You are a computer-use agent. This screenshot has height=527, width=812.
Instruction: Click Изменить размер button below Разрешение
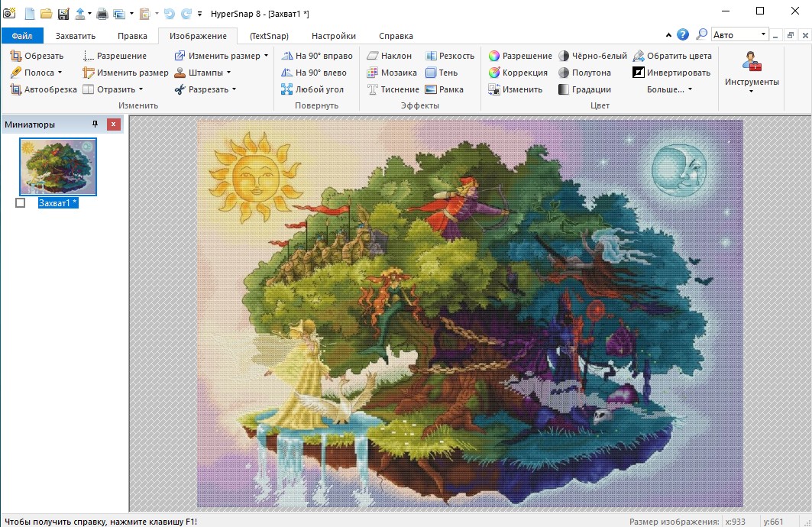(x=125, y=73)
